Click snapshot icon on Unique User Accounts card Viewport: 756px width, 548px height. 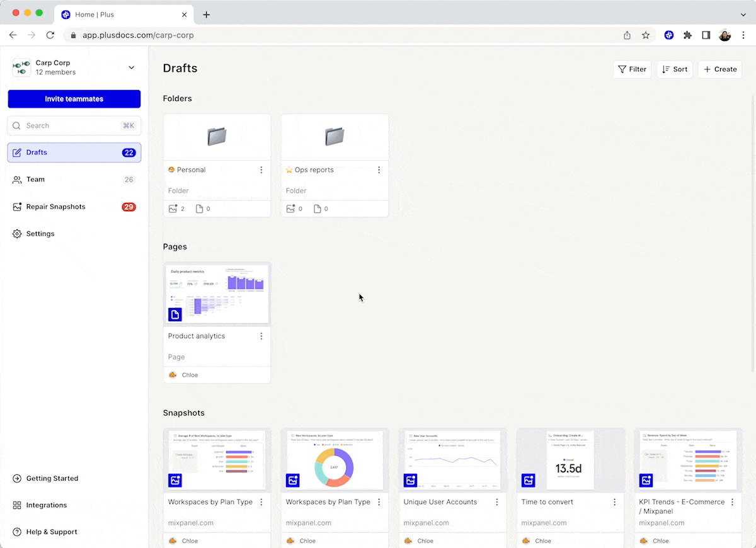click(x=411, y=481)
